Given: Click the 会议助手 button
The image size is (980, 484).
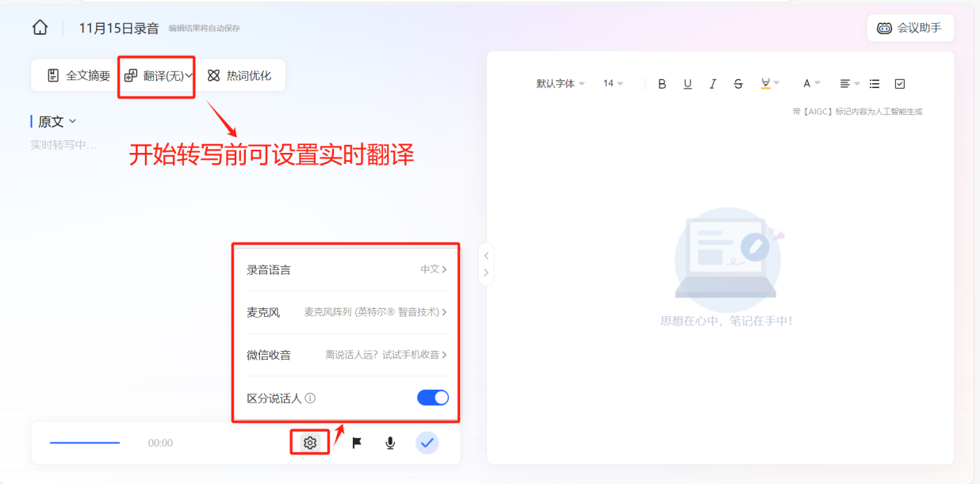Looking at the screenshot, I should click(x=910, y=28).
